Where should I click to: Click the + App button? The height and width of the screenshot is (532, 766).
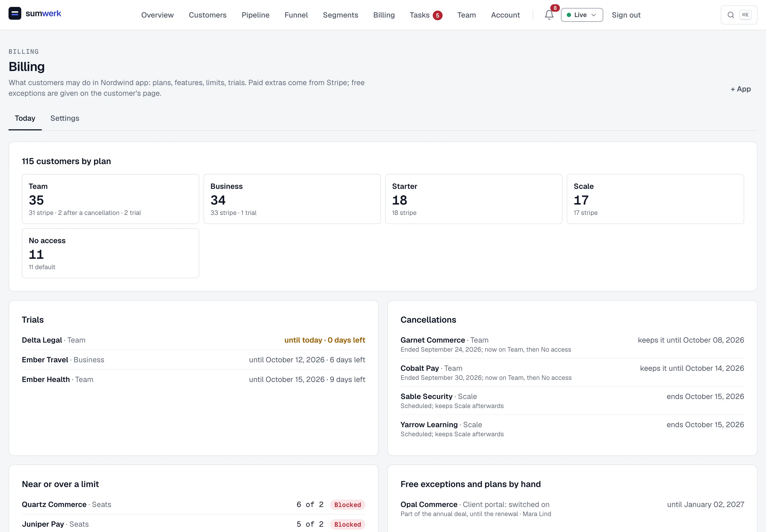(740, 89)
